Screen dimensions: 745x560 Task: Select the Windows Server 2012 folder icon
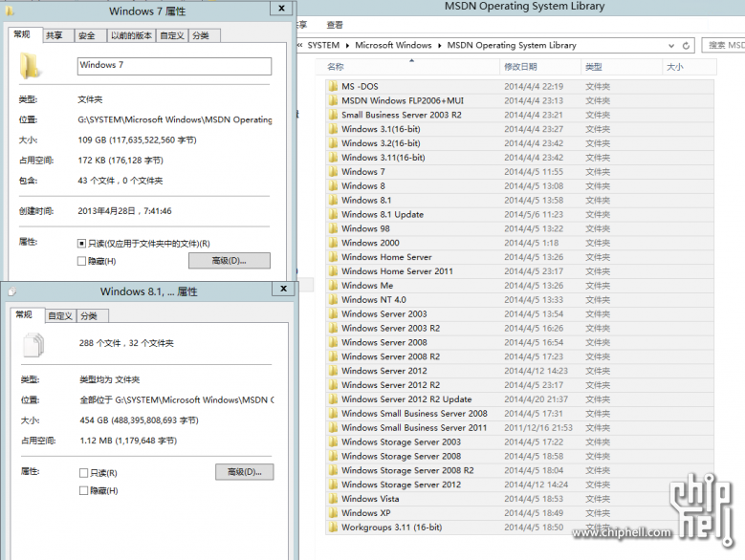coord(333,371)
